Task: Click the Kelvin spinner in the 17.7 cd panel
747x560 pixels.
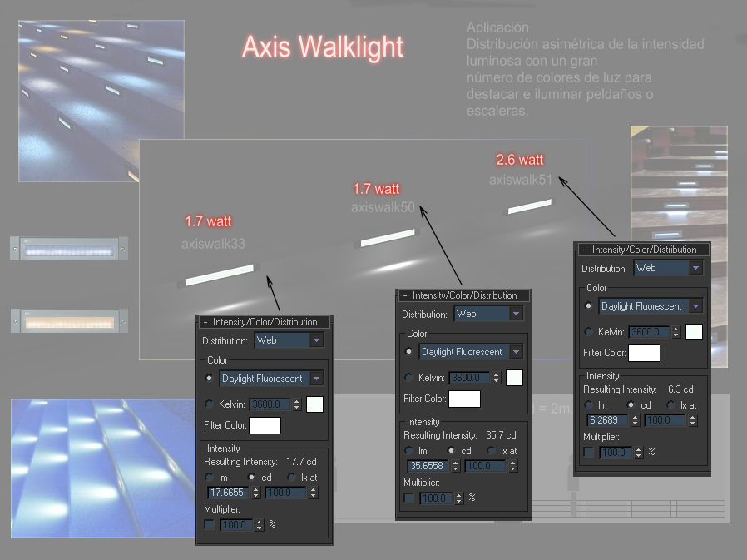Action: pyautogui.click(x=297, y=404)
